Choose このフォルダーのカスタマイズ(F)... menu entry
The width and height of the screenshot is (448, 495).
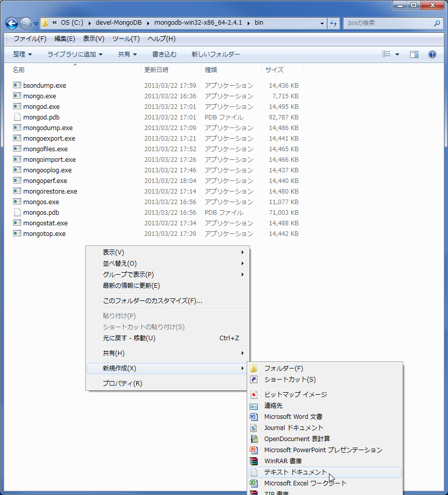click(x=167, y=301)
